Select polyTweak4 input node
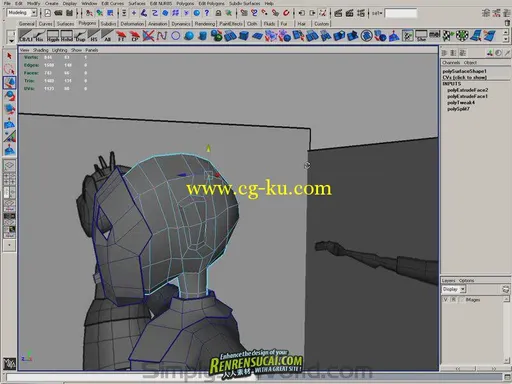This screenshot has width=512, height=384. click(461, 103)
